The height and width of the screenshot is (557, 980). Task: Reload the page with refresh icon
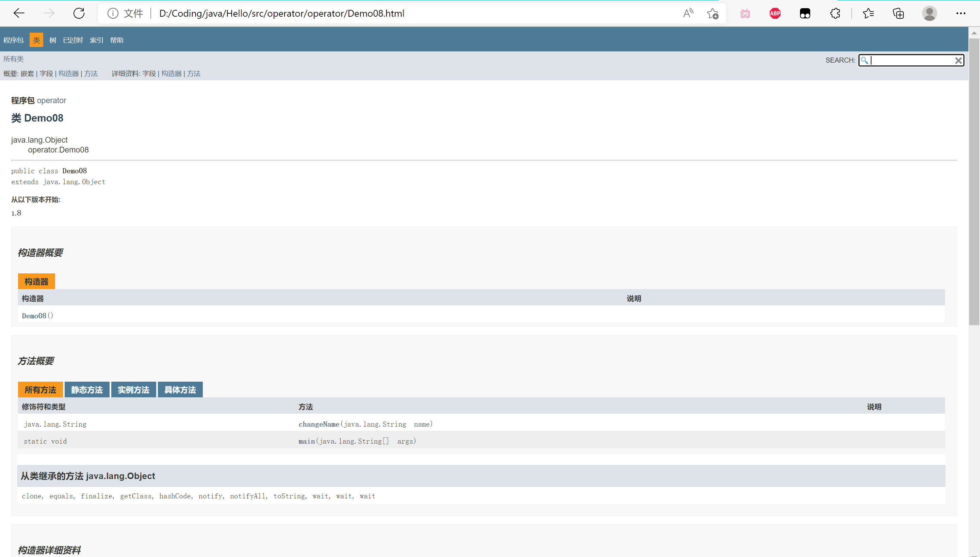[79, 13]
